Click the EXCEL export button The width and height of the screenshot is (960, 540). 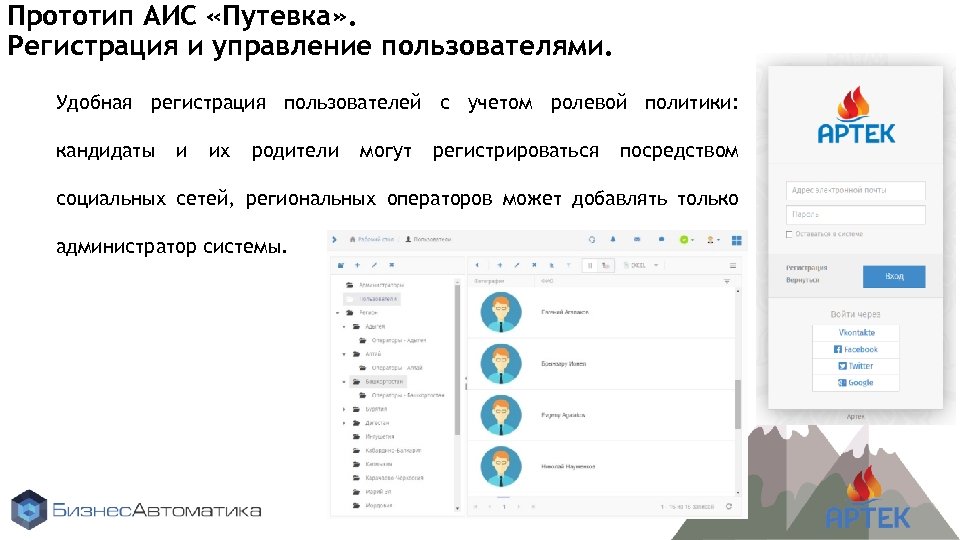636,265
